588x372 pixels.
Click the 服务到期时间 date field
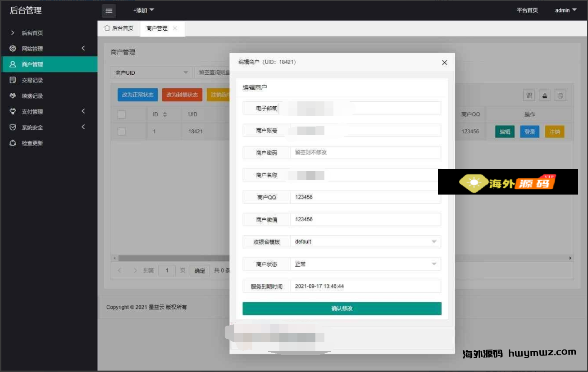[365, 286]
